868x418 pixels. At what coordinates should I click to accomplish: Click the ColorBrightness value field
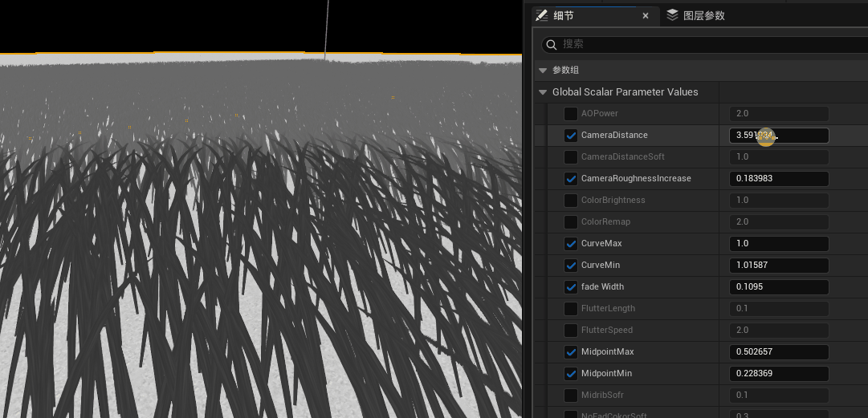(x=779, y=200)
